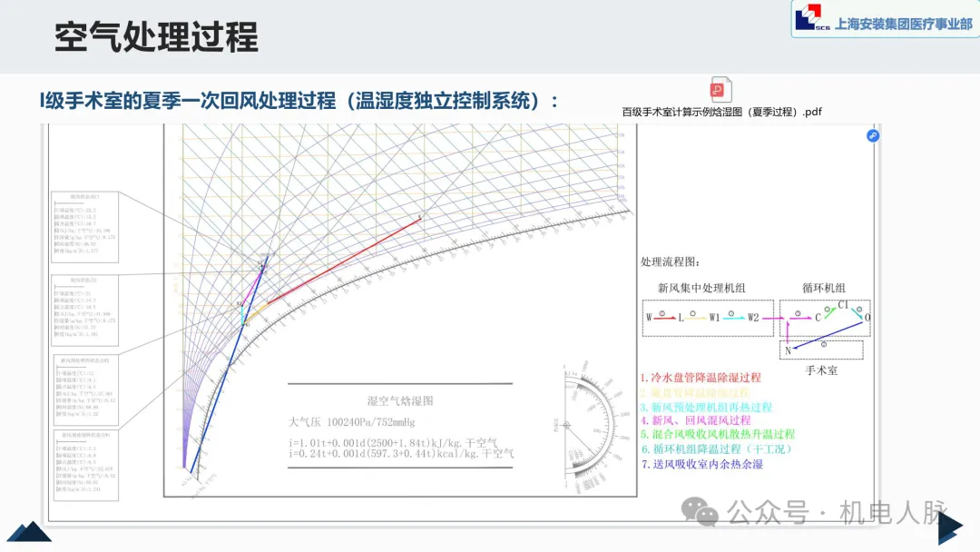Open the attached PDF document icon
980x552 pixels.
(721, 91)
